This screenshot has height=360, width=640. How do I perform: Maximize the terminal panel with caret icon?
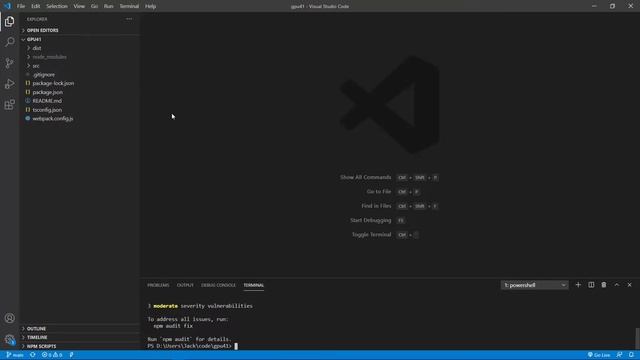pyautogui.click(x=617, y=285)
